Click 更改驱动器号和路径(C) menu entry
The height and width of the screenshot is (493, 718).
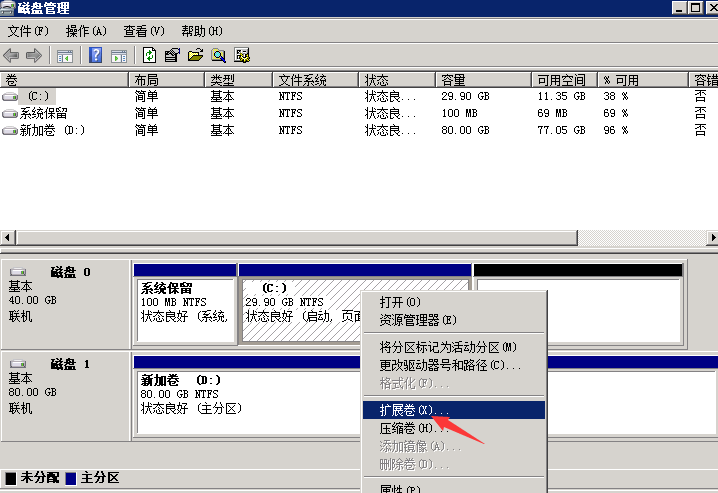tap(450, 365)
